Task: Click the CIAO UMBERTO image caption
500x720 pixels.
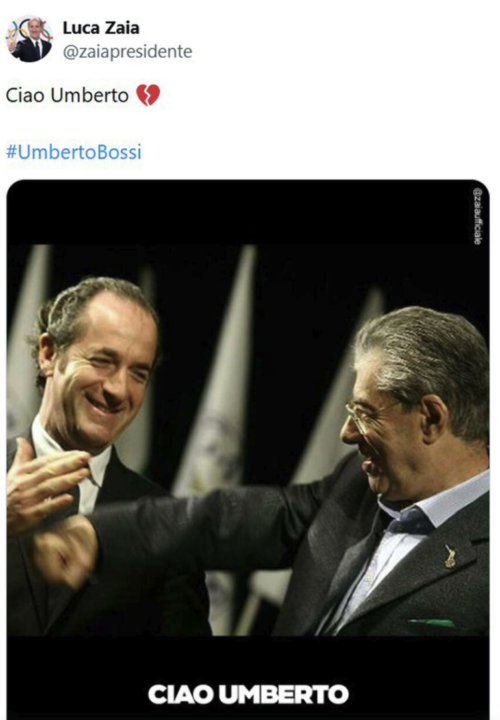Action: pos(248,694)
